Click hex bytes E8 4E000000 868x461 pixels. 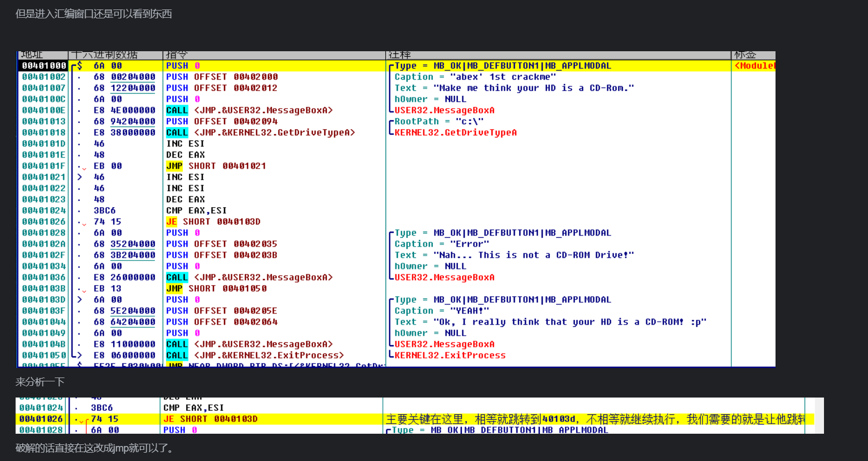124,110
